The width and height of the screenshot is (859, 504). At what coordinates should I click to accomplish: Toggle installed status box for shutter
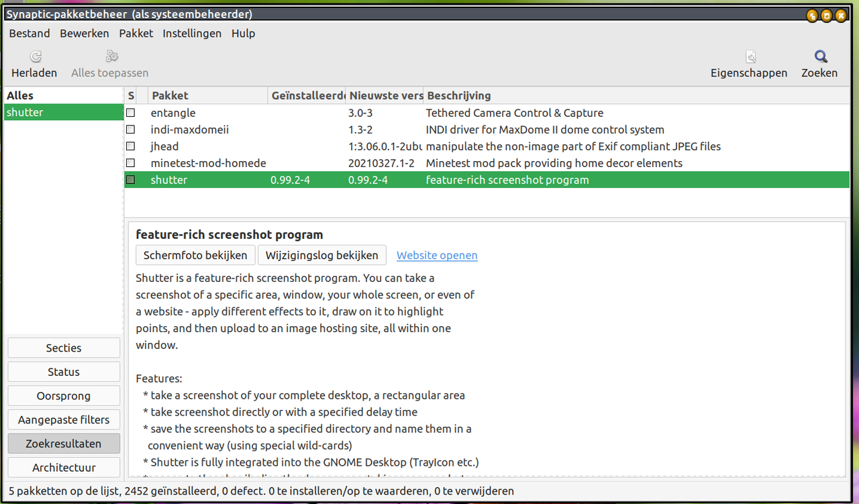(x=131, y=180)
